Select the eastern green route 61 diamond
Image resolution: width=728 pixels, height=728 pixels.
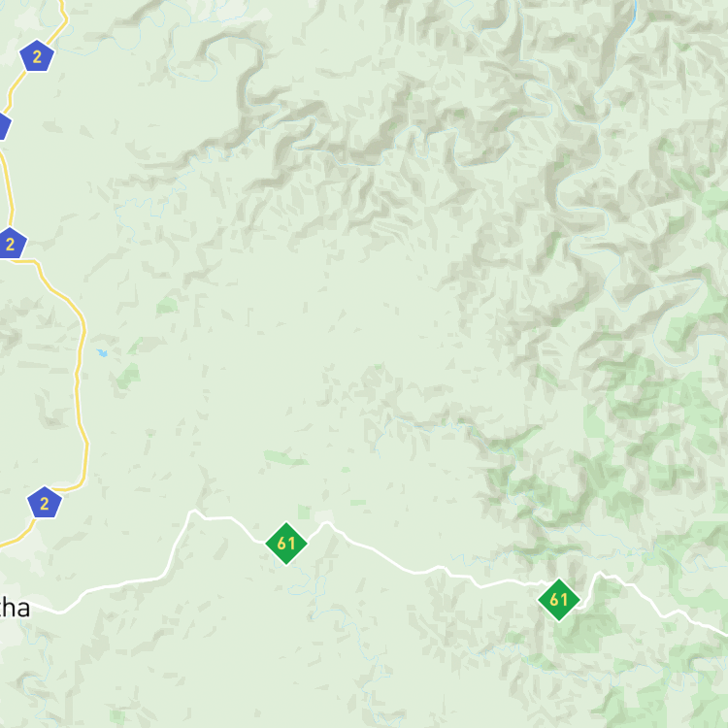(558, 600)
